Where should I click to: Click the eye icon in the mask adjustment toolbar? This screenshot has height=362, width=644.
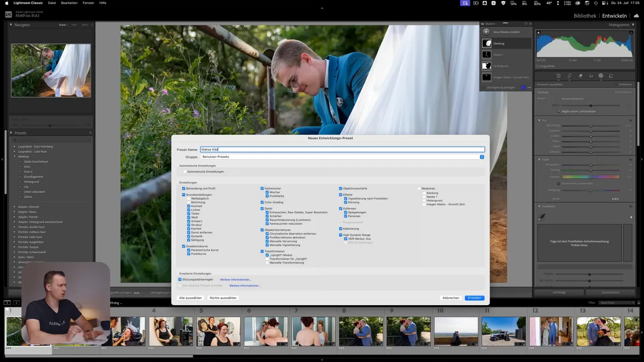point(591,75)
